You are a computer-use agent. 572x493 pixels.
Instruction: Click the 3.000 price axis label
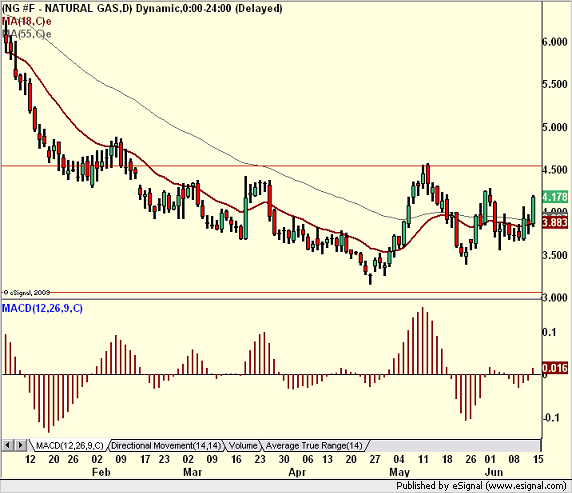click(555, 298)
